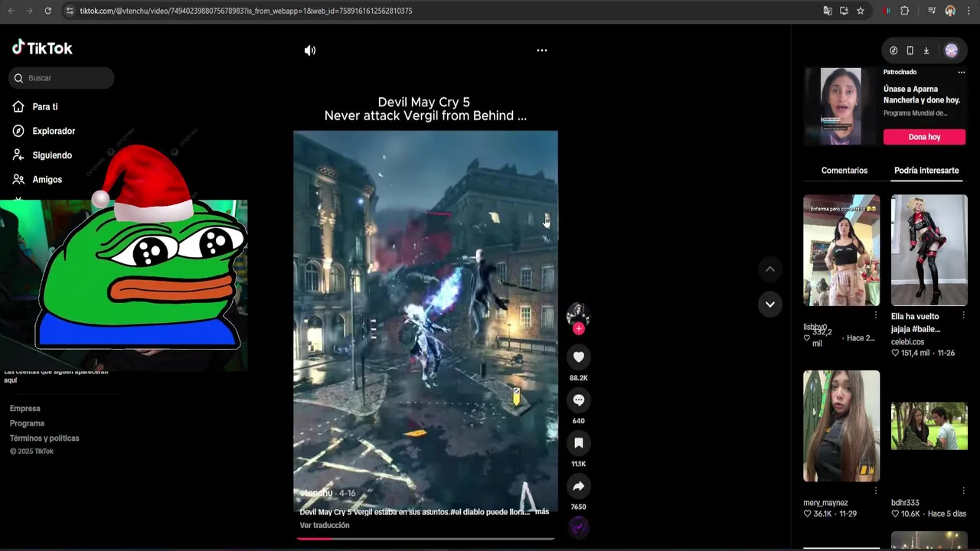The width and height of the screenshot is (980, 551).
Task: Open the Chrome profile avatar
Action: click(x=950, y=11)
